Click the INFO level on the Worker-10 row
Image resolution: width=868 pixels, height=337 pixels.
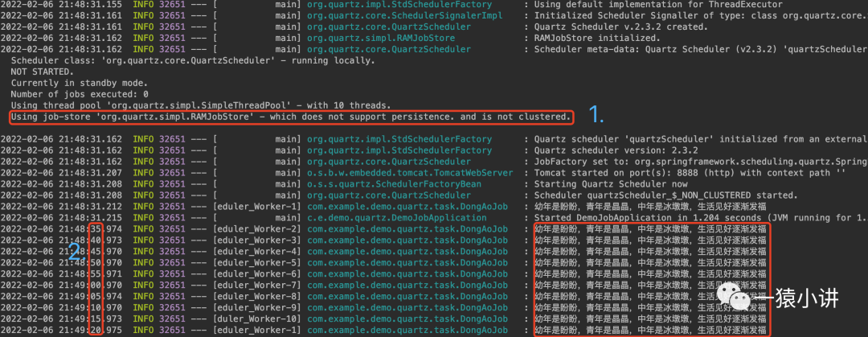[143, 319]
